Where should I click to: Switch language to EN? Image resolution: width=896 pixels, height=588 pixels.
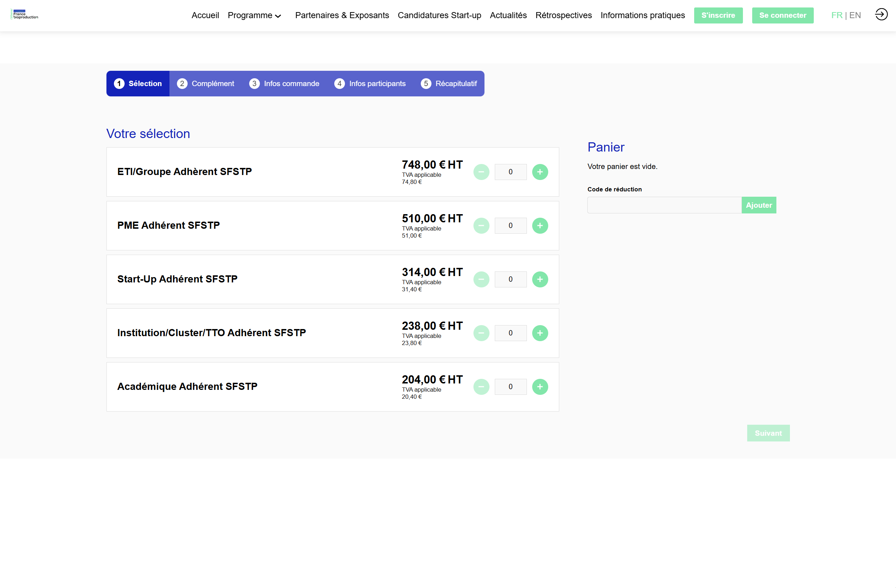pos(855,15)
